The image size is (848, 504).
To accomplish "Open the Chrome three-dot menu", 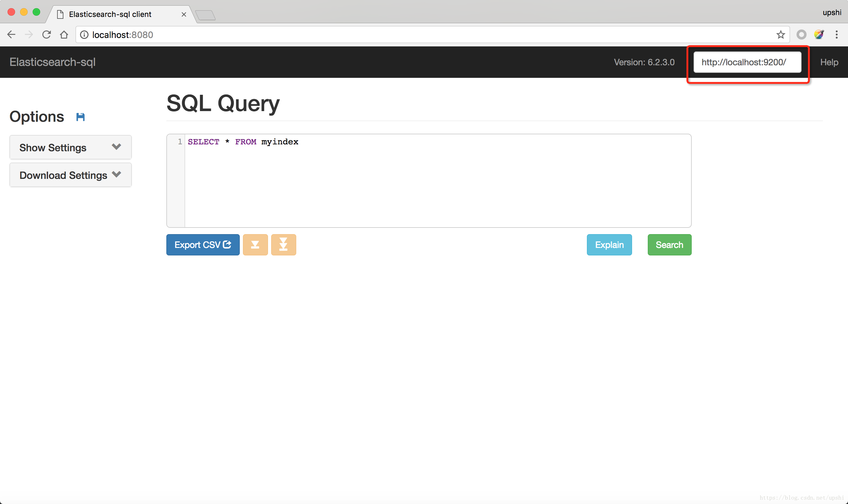I will point(836,35).
